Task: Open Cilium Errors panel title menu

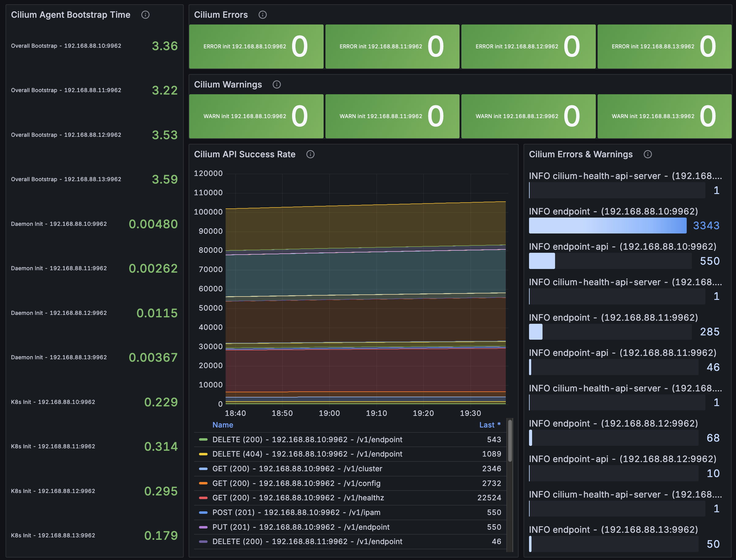Action: 221,15
